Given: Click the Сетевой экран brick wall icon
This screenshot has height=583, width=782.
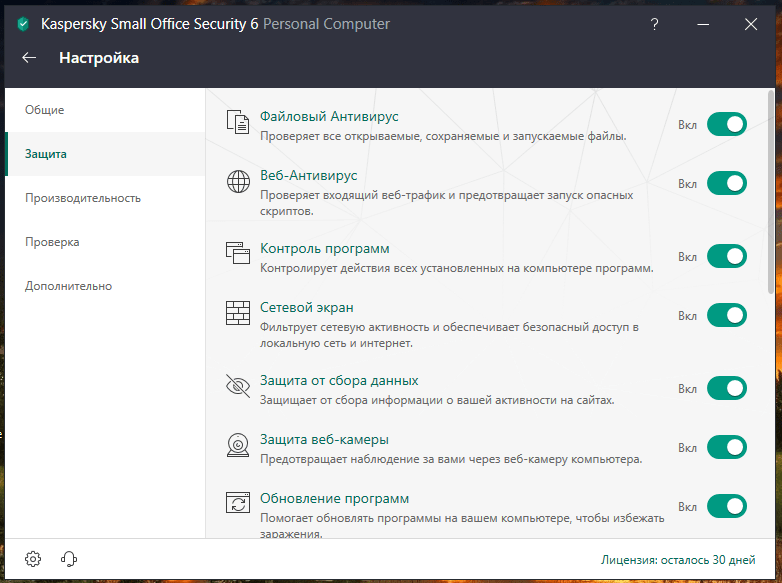Looking at the screenshot, I should [238, 313].
